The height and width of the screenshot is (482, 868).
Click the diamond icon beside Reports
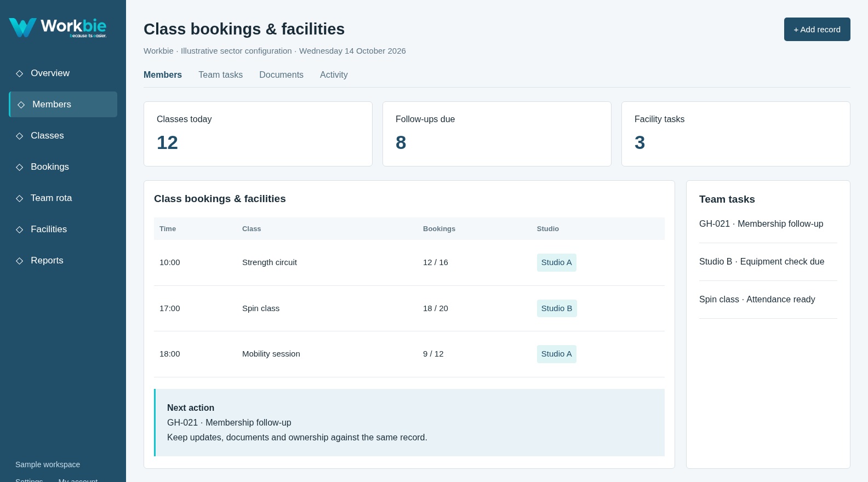(20, 261)
